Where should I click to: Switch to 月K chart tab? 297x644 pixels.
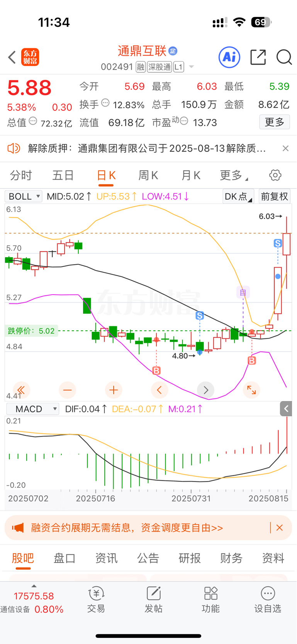point(191,176)
